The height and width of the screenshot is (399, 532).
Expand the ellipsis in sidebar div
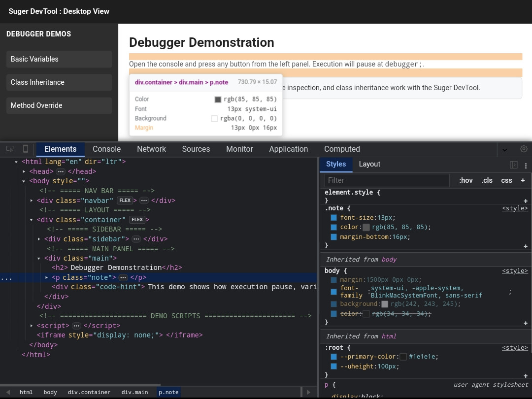[136, 239]
